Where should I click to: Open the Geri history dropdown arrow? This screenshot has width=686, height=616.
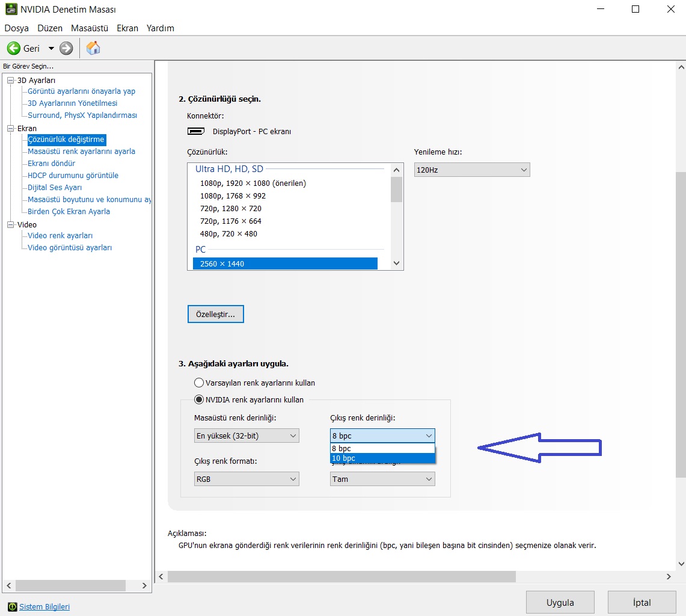(51, 48)
